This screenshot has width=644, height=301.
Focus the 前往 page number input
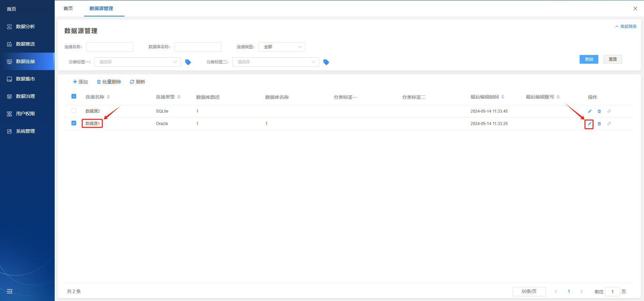pos(612,292)
